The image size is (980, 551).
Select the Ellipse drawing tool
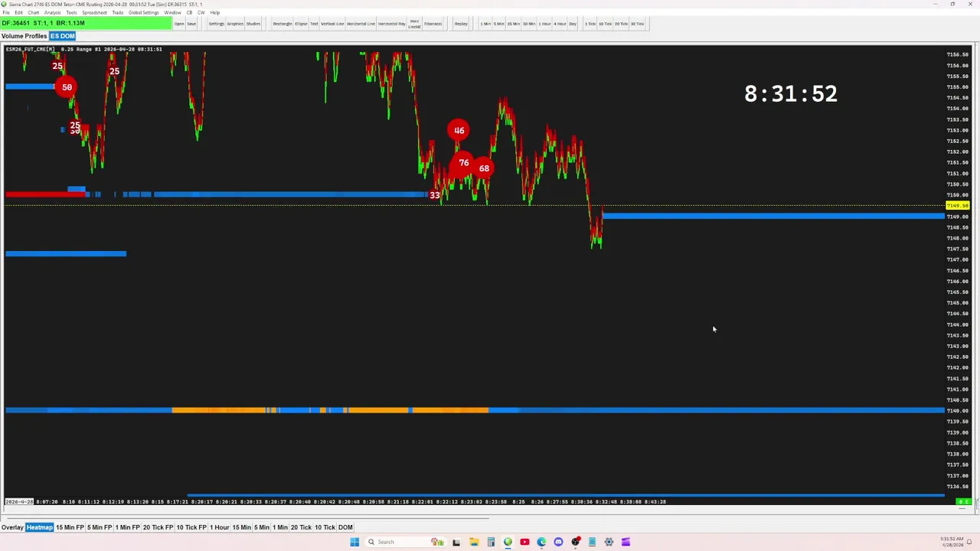(301, 24)
